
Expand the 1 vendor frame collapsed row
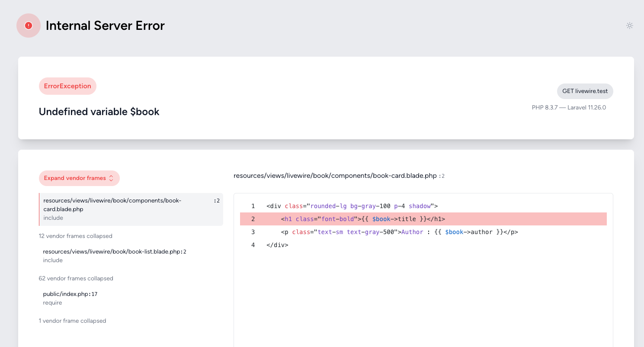click(x=73, y=321)
